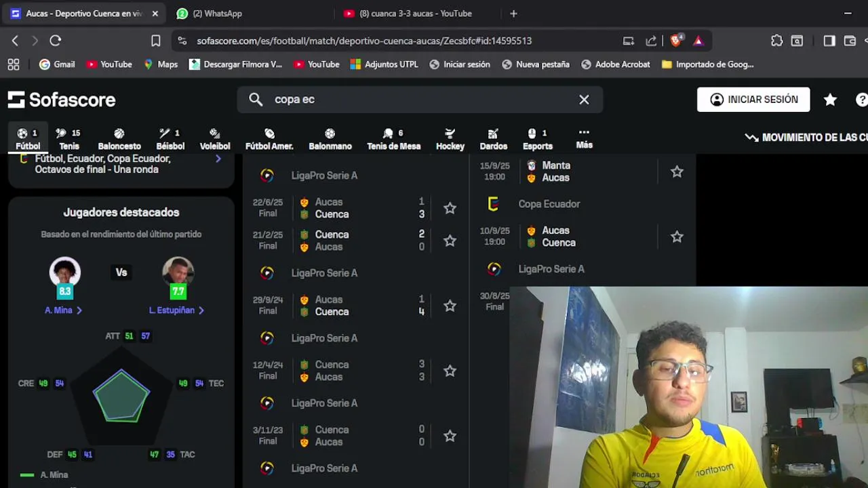The image size is (868, 488).
Task: Select the Fútbol sport tab
Action: pyautogui.click(x=28, y=140)
